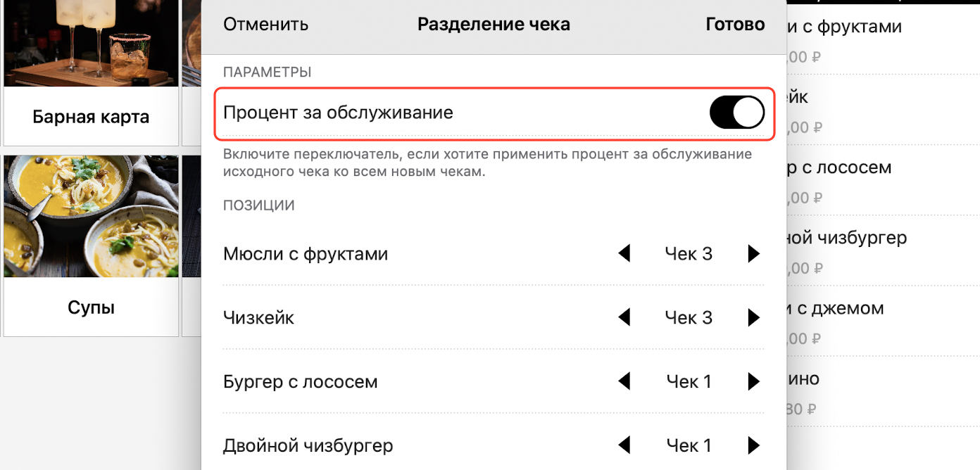Click left arrow for Двойной чизбургер
Screen dimensions: 980x470
pyautogui.click(x=624, y=445)
